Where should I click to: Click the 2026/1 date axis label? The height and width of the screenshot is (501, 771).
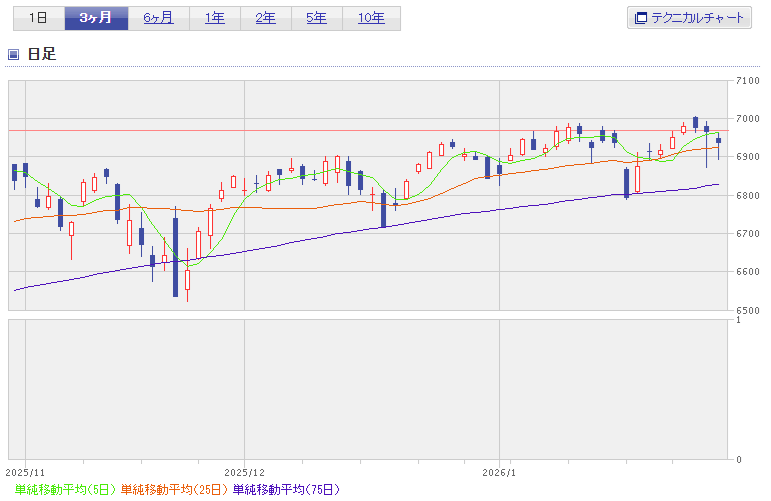[499, 472]
